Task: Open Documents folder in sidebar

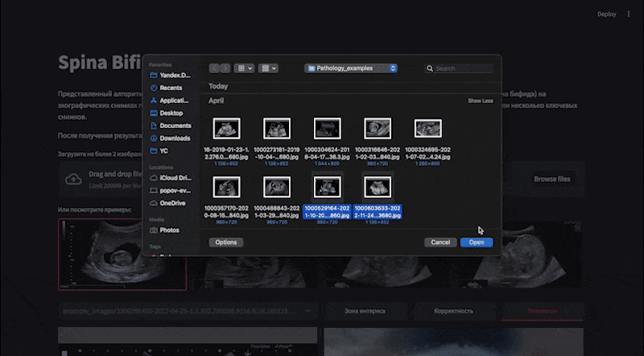Action: pos(171,126)
